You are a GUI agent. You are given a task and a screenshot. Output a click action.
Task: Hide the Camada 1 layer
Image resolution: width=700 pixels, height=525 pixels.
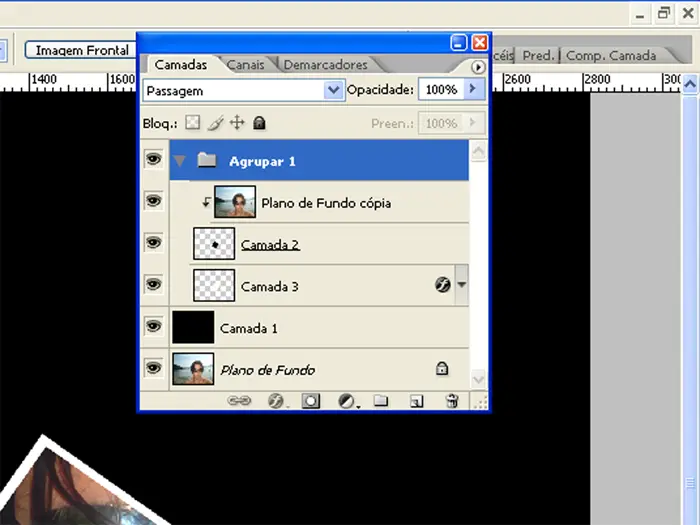[153, 327]
